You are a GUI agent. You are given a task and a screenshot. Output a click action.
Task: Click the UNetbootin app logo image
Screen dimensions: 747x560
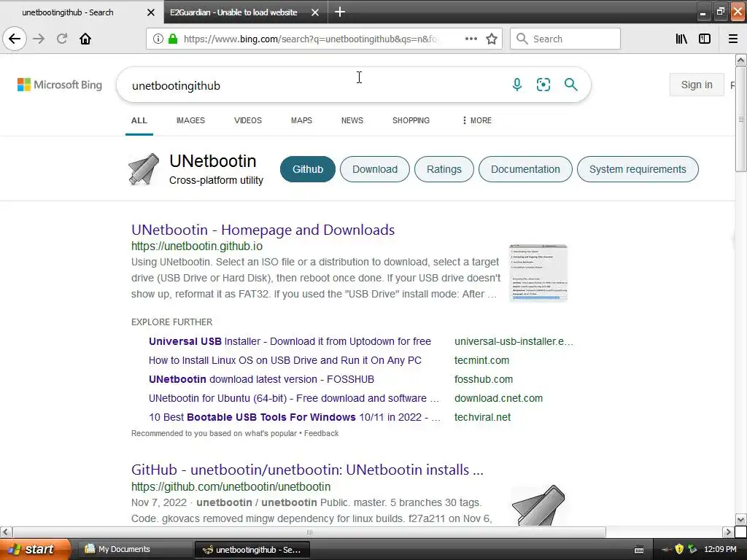pyautogui.click(x=144, y=169)
